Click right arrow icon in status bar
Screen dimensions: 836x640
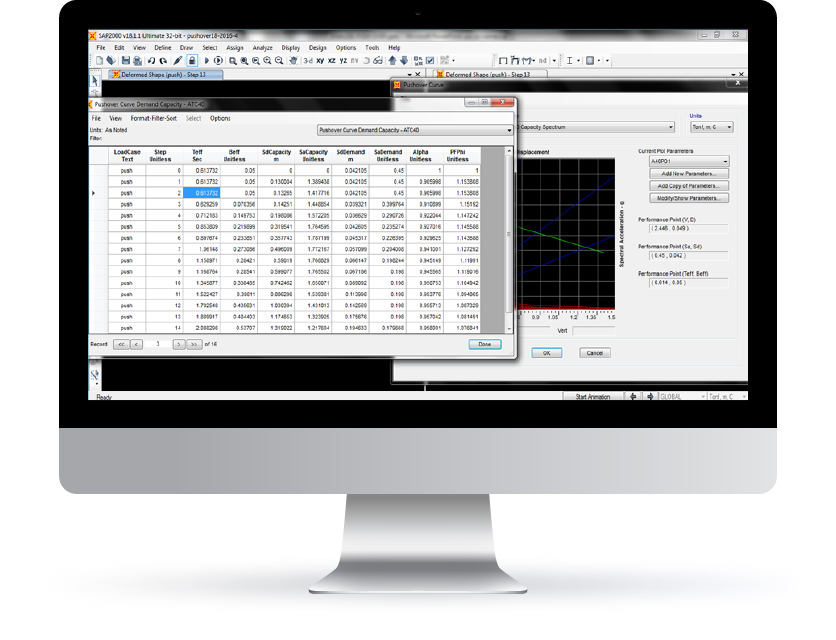pyautogui.click(x=650, y=396)
